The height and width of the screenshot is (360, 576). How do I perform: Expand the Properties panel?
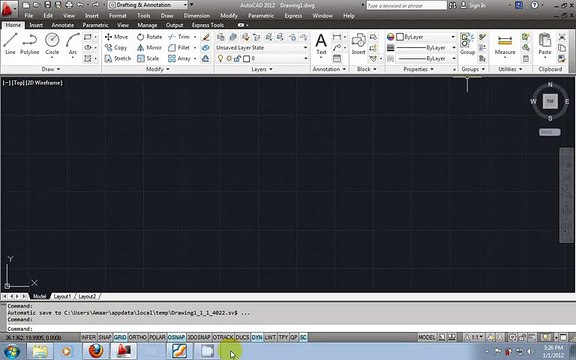point(419,69)
